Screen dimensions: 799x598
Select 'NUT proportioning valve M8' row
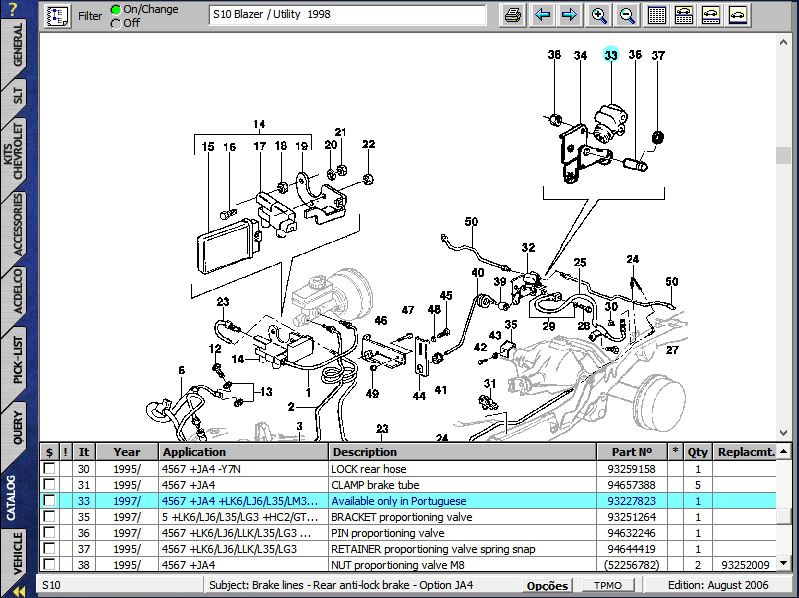tap(408, 564)
